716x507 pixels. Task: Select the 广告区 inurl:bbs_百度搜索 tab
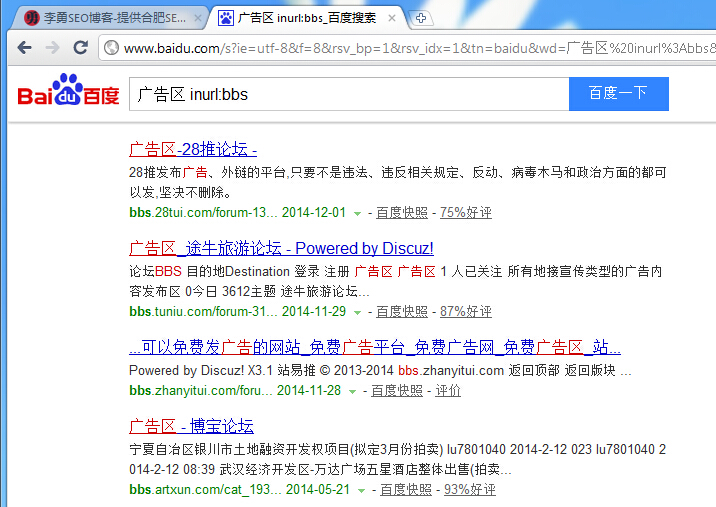[x=307, y=18]
